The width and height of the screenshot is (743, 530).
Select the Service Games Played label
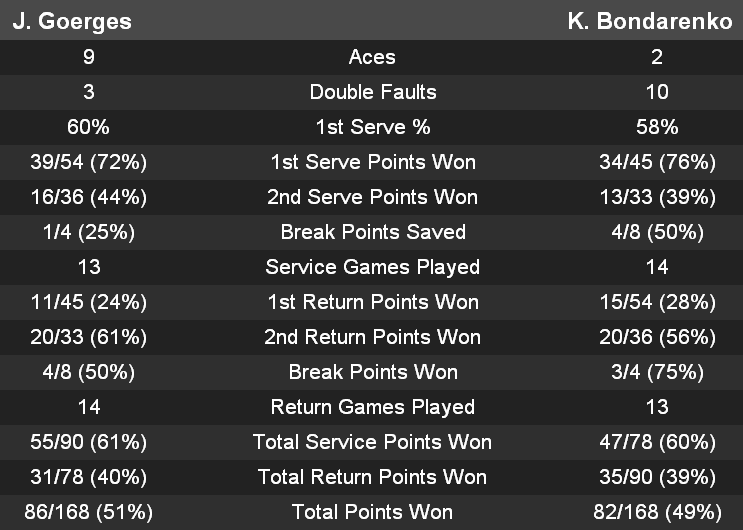[x=372, y=267]
